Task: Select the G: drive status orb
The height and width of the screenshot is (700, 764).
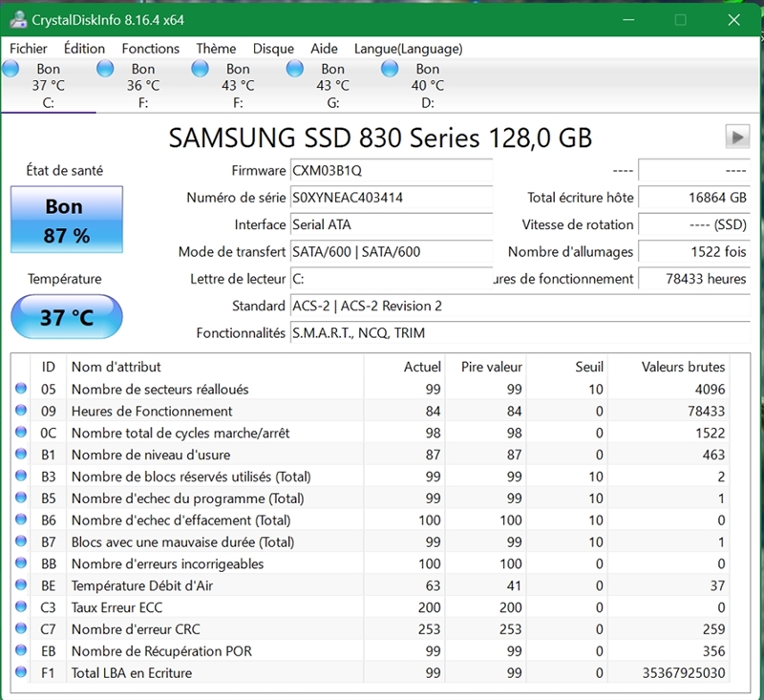Action: [x=295, y=69]
